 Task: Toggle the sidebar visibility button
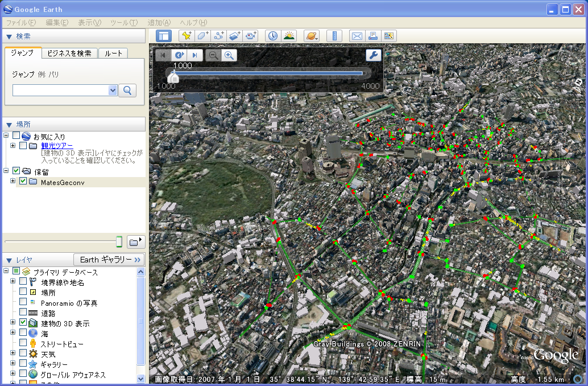164,36
